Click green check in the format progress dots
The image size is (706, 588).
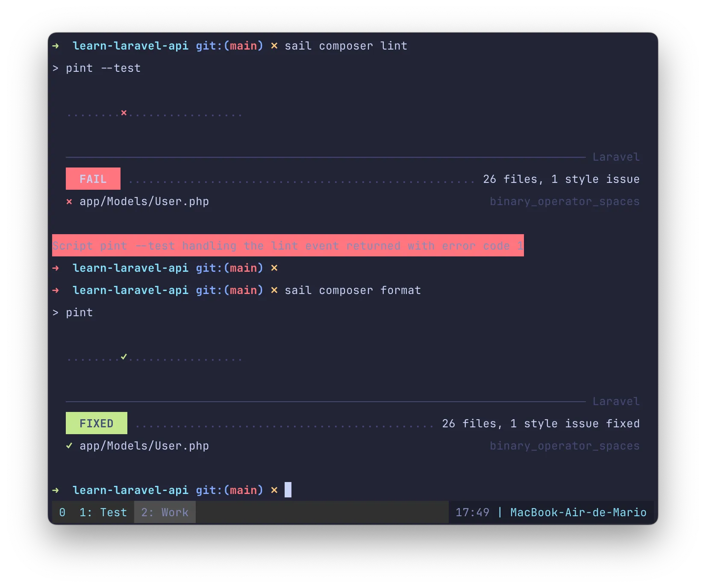pyautogui.click(x=124, y=356)
